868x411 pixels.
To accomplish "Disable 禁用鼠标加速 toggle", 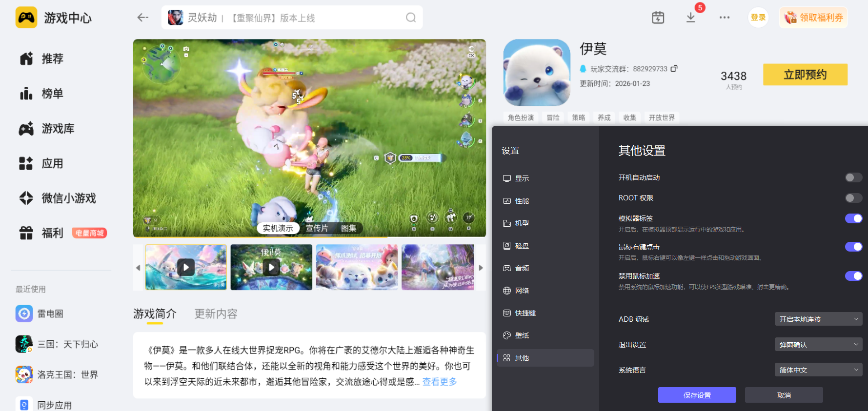I will click(x=853, y=276).
